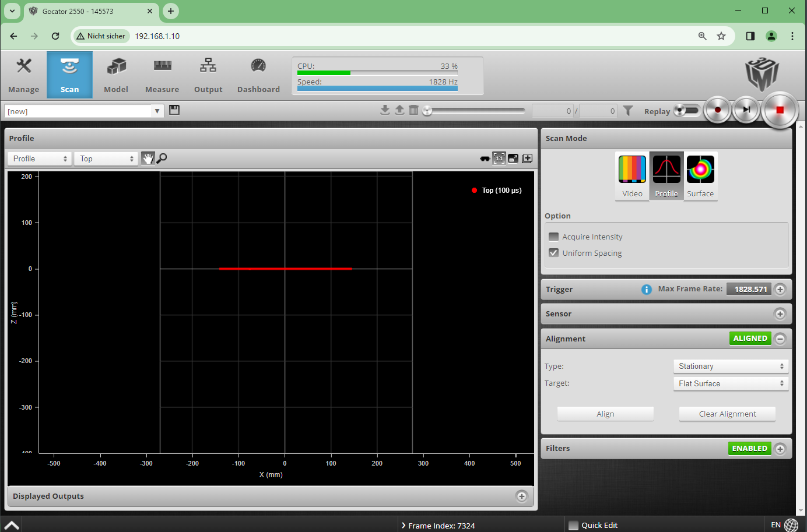The image size is (807, 532).
Task: Open the alignment Target dropdown
Action: click(731, 383)
